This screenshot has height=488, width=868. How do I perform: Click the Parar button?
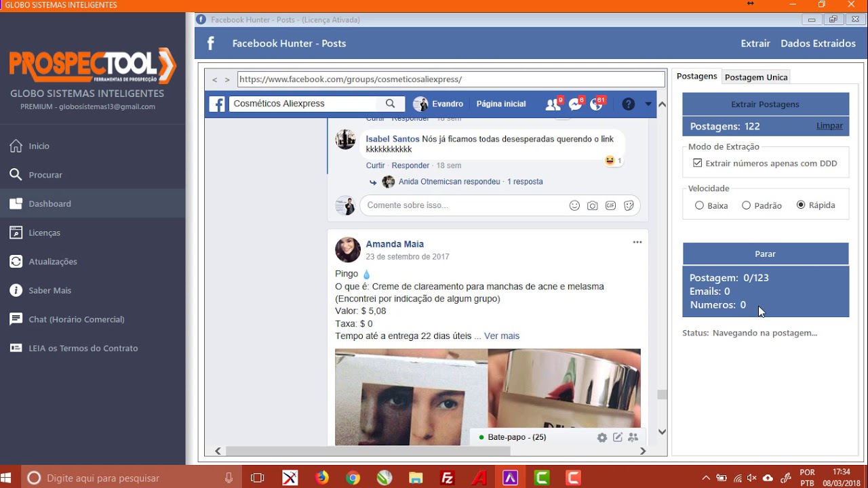765,253
